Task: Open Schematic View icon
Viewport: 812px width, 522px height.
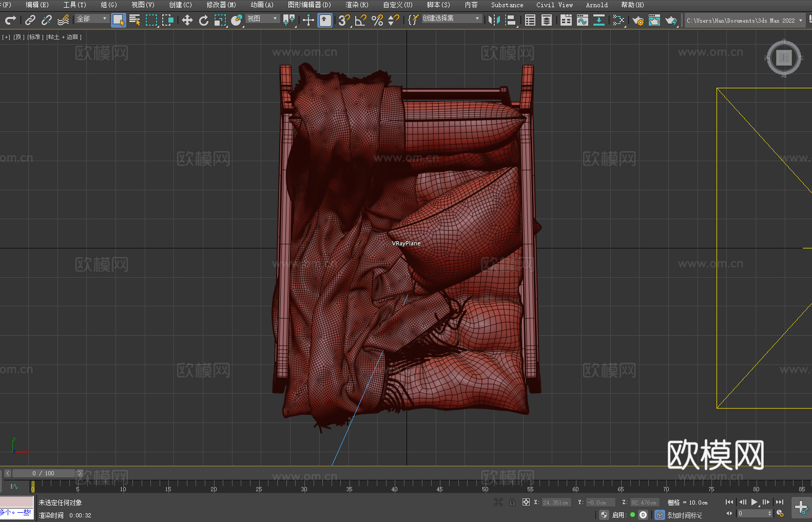Action: pos(599,21)
